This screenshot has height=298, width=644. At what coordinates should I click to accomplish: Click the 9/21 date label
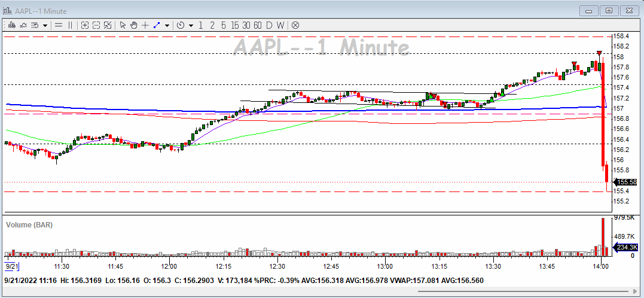(x=13, y=267)
